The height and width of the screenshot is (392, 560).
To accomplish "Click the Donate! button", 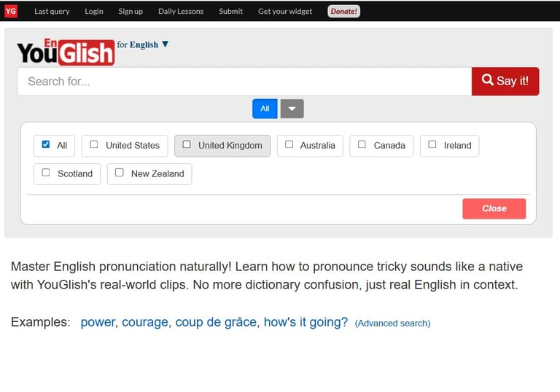I will click(x=343, y=12).
